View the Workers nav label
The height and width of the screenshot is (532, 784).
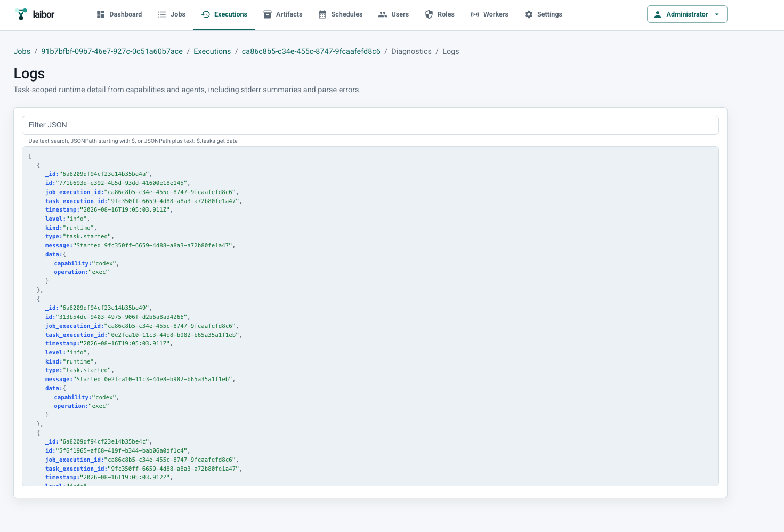(496, 14)
